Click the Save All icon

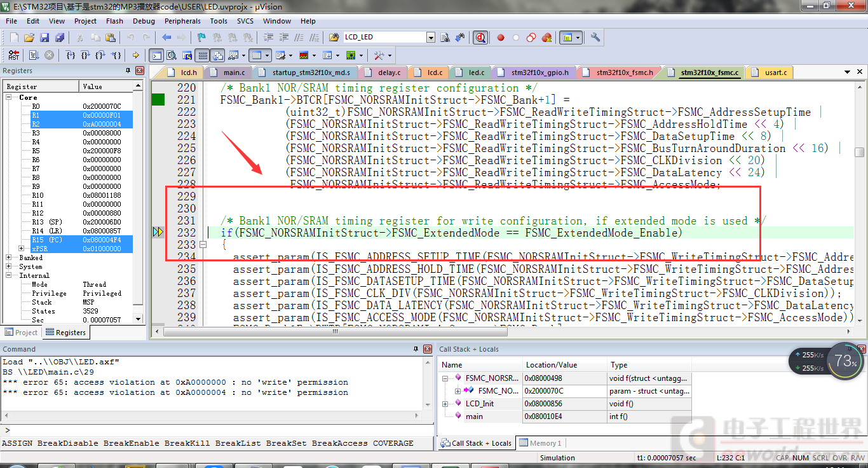coord(58,38)
